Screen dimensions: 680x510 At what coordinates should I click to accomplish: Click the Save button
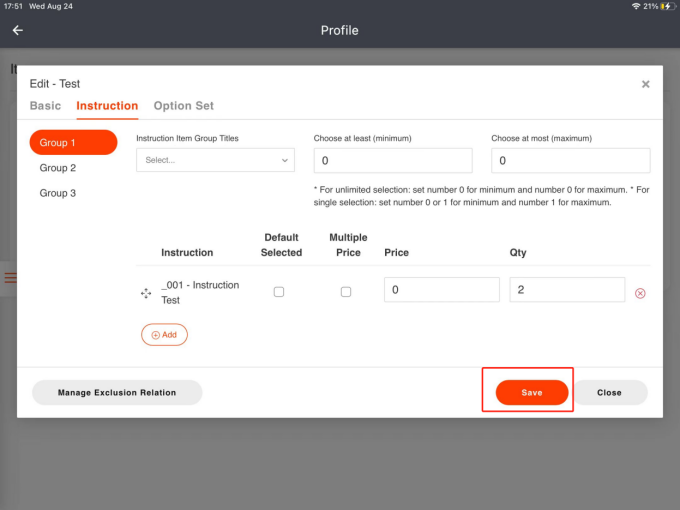click(531, 393)
